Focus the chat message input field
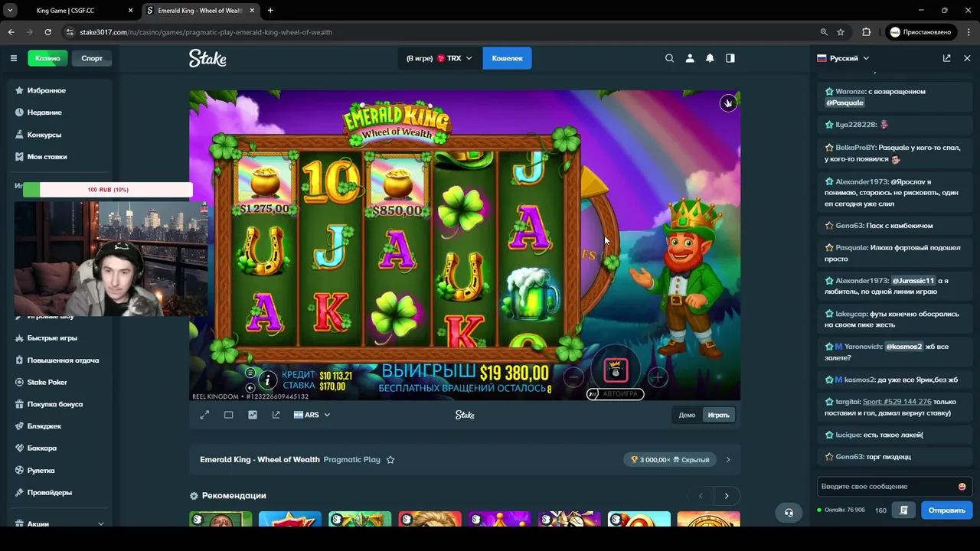 pyautogui.click(x=887, y=487)
